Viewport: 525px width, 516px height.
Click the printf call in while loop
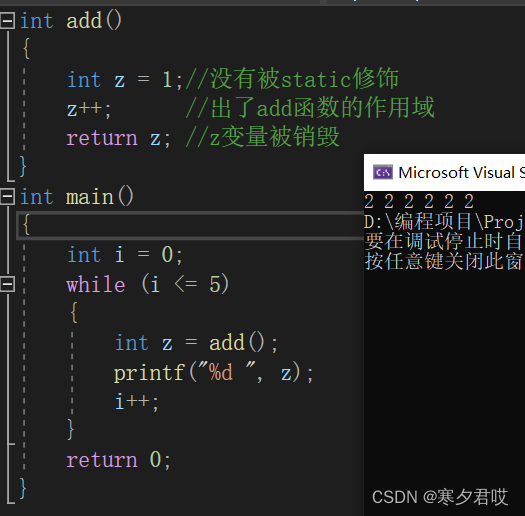(x=214, y=372)
